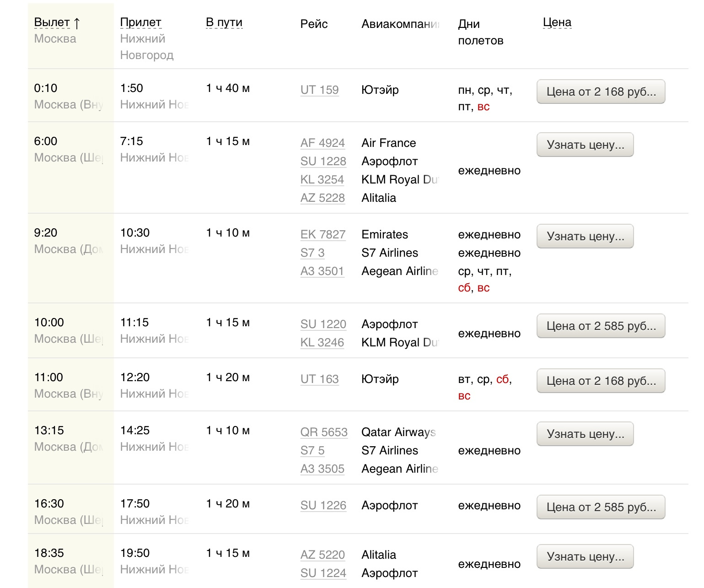Viewport: 704px width, 588px height.
Task: Sort flights by departure time header
Action: pyautogui.click(x=52, y=22)
